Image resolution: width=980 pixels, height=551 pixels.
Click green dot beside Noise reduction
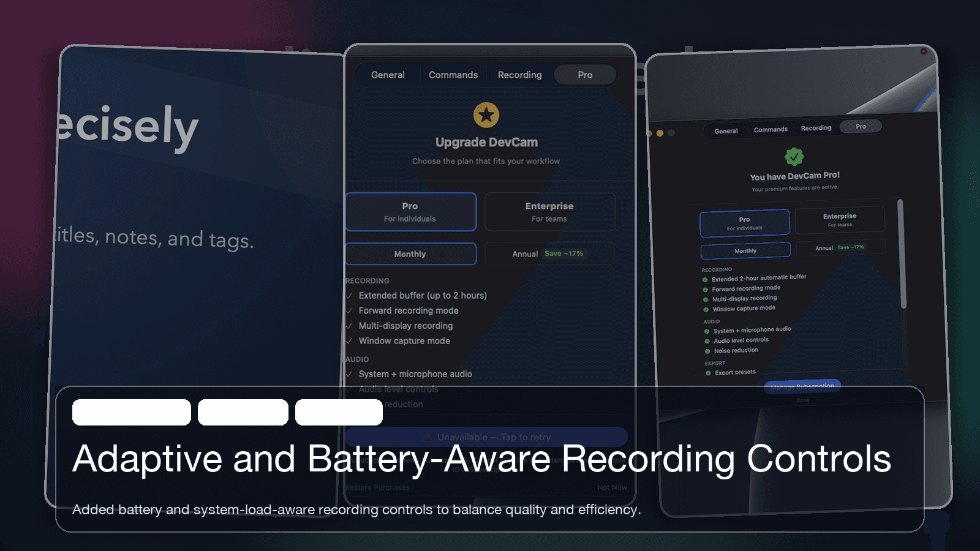coord(707,351)
